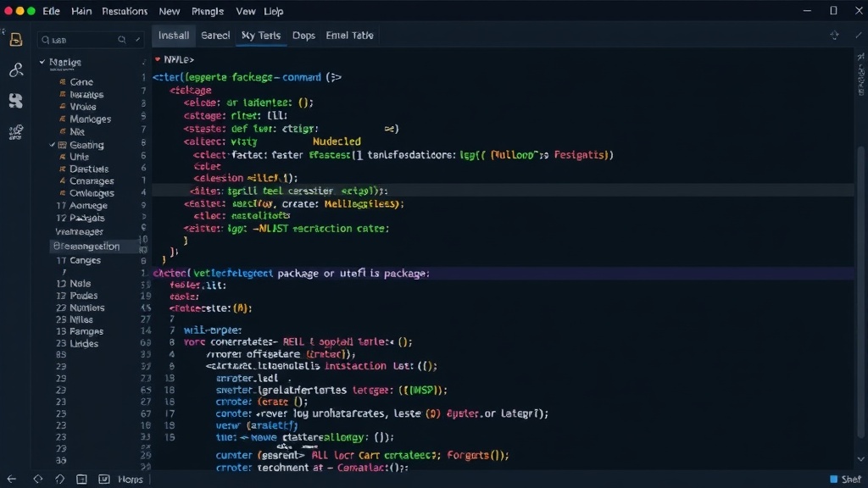This screenshot has height=488, width=868.
Task: Click the icon next to Cane
Action: tap(63, 82)
